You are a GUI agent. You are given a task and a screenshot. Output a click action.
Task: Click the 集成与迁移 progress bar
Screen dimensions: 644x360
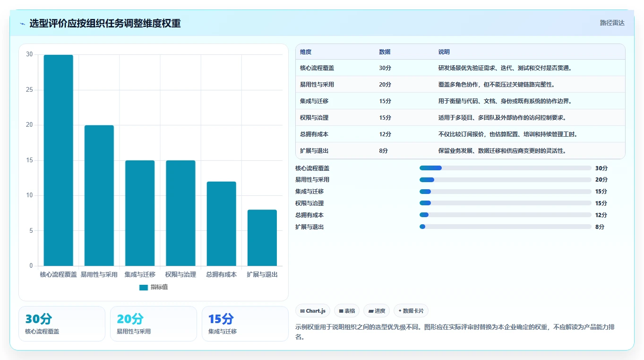pyautogui.click(x=506, y=192)
